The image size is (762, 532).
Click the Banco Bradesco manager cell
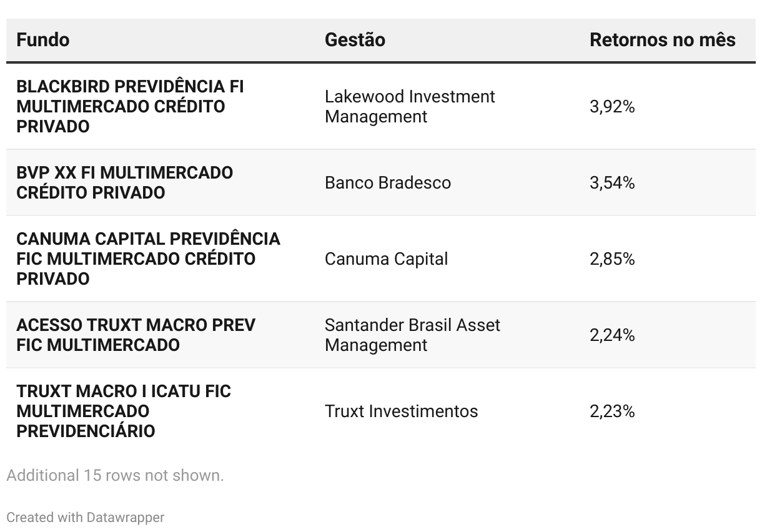[x=388, y=182]
